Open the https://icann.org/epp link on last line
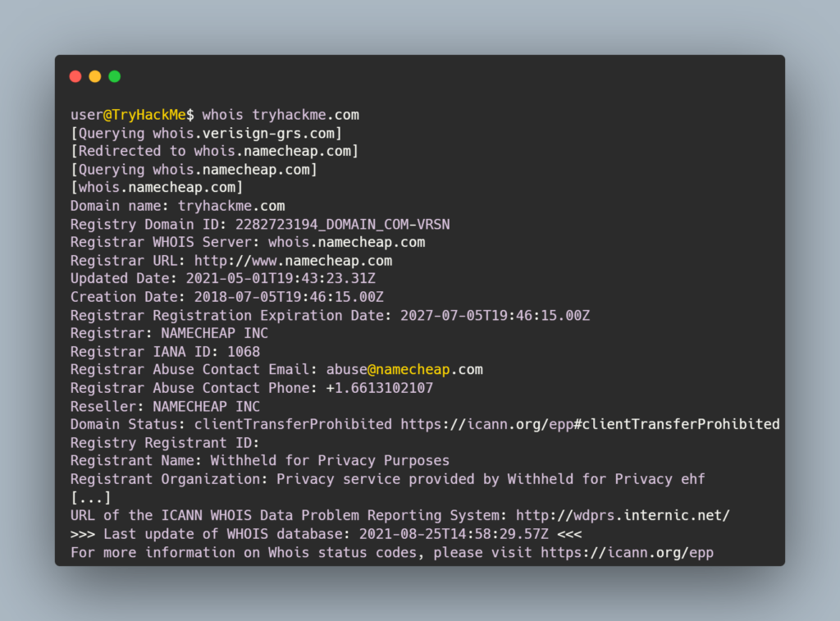This screenshot has width=840, height=621. pyautogui.click(x=627, y=552)
